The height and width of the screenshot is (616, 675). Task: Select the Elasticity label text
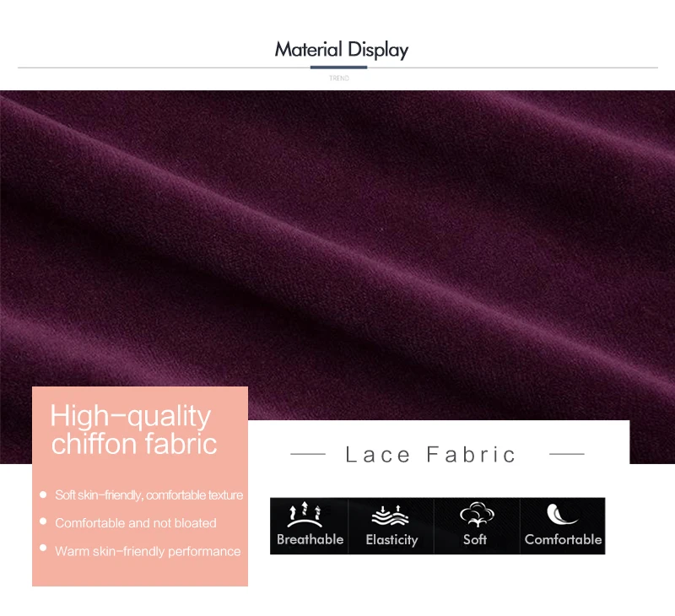tap(391, 540)
